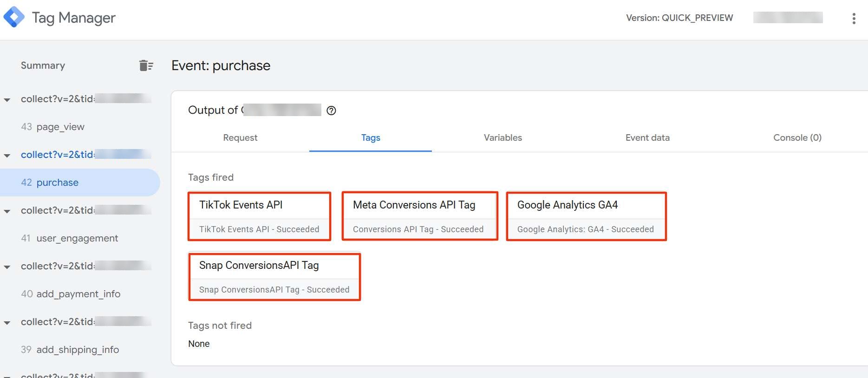Click the Tags not fired heading

click(220, 326)
